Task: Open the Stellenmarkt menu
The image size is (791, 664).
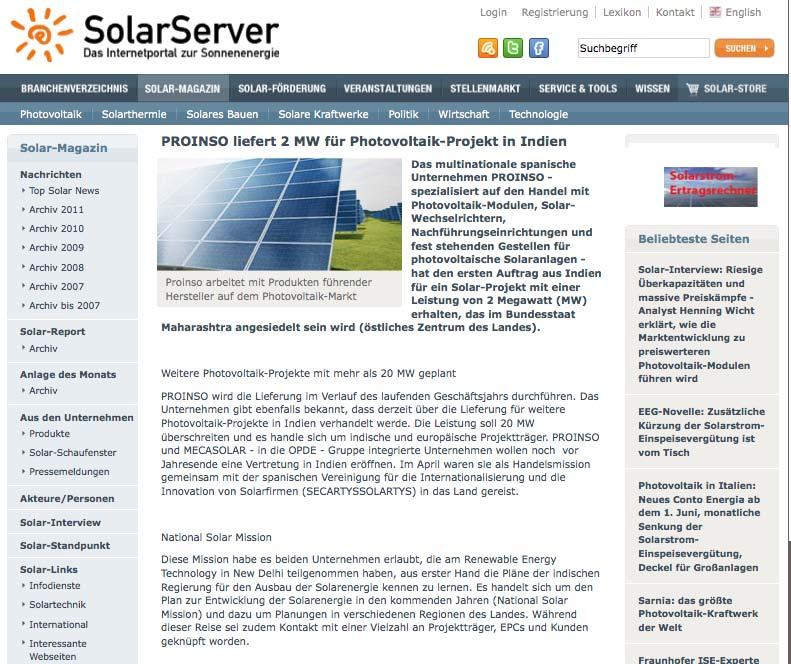Action: pos(485,88)
